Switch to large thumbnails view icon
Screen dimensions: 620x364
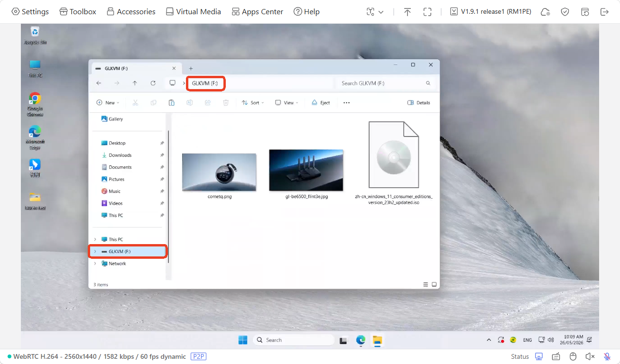tap(434, 284)
